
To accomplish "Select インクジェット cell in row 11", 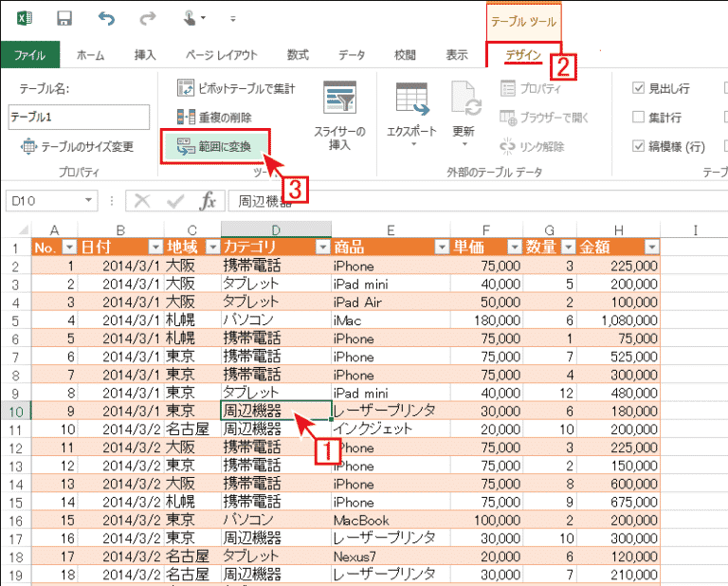I will [391, 429].
